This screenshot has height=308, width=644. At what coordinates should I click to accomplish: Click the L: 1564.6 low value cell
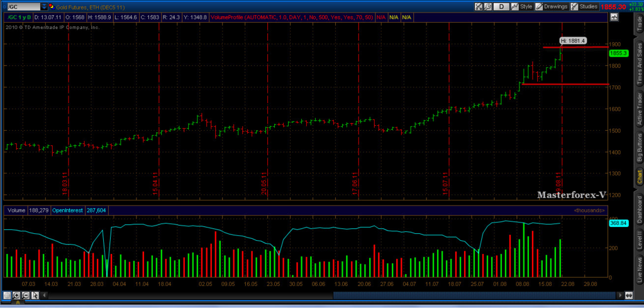tap(126, 17)
